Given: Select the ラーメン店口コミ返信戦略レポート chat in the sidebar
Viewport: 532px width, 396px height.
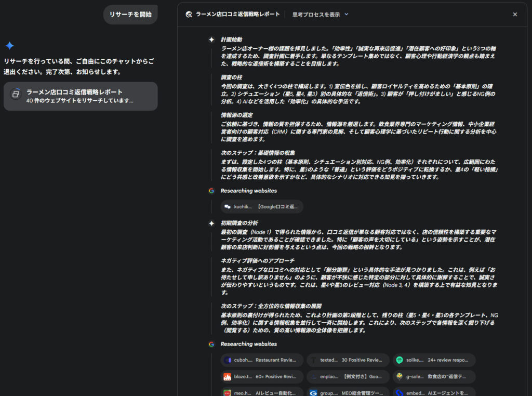Looking at the screenshot, I should pyautogui.click(x=81, y=96).
